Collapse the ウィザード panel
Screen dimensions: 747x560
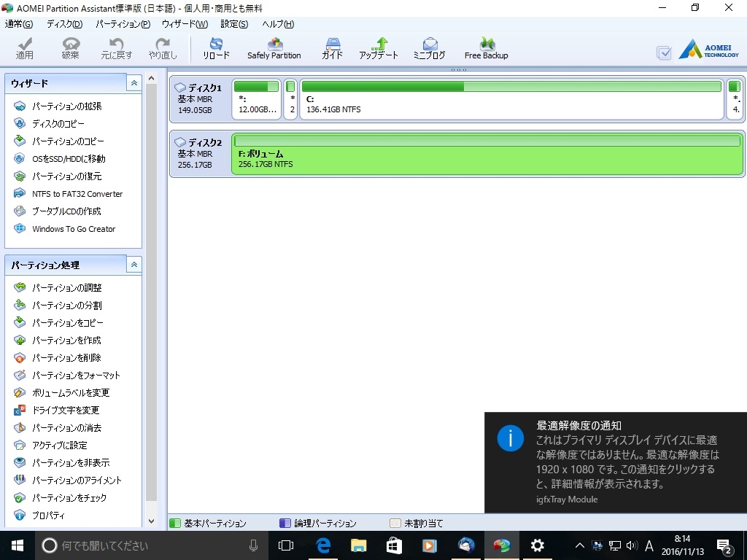click(134, 83)
